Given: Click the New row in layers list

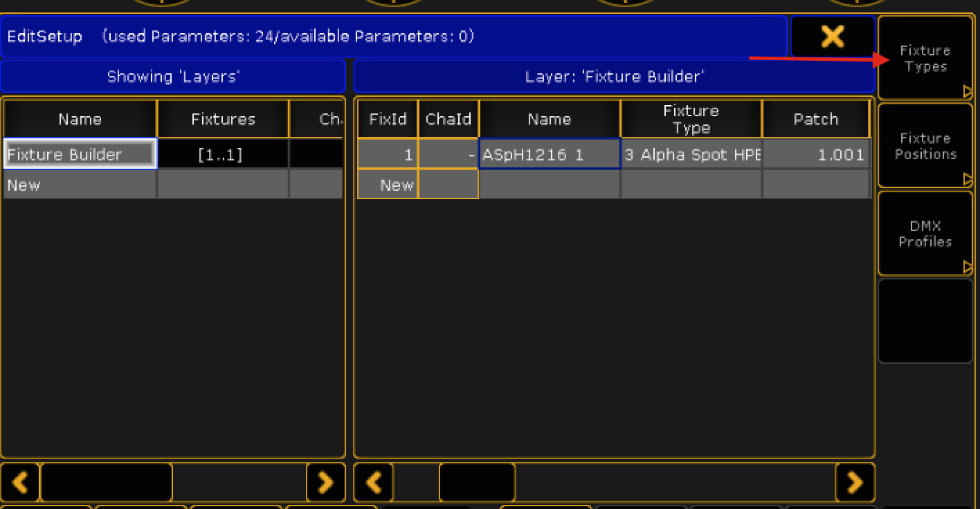Looking at the screenshot, I should [80, 185].
